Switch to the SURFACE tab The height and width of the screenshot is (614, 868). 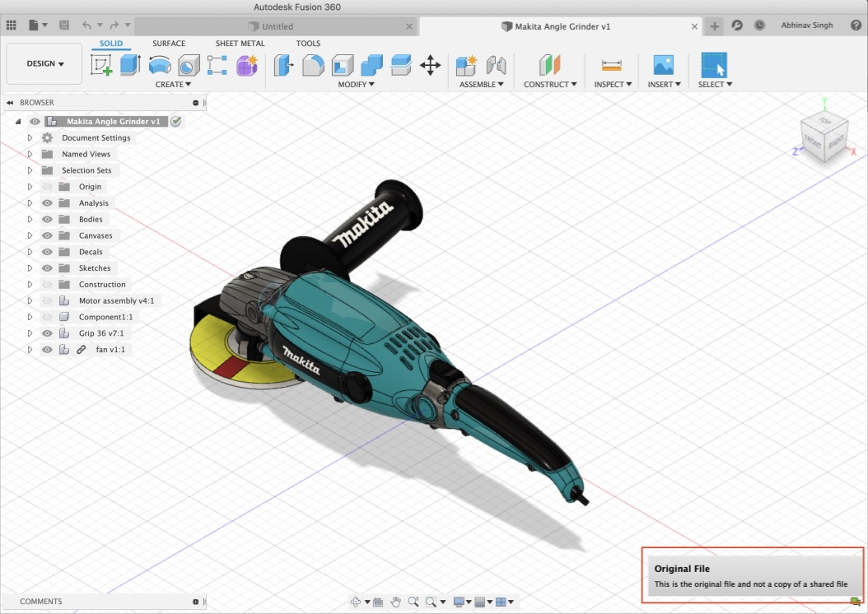point(169,43)
